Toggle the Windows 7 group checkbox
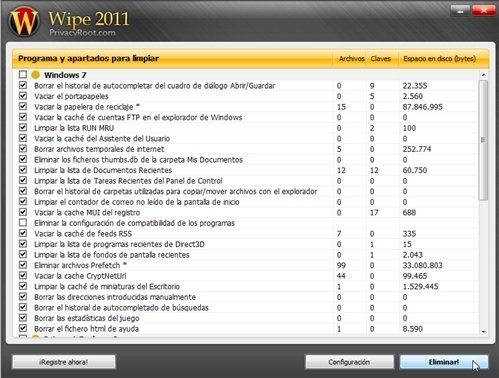The width and height of the screenshot is (499, 378). point(23,74)
